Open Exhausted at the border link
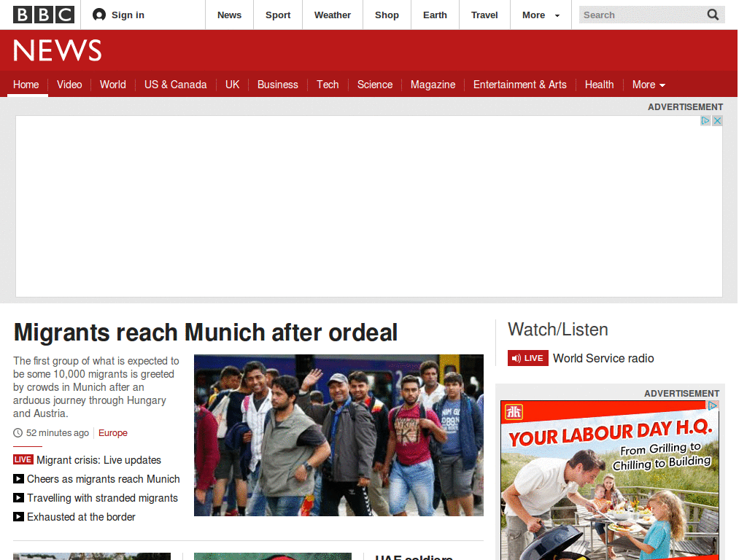Viewport: 747px width, 560px height. (81, 517)
